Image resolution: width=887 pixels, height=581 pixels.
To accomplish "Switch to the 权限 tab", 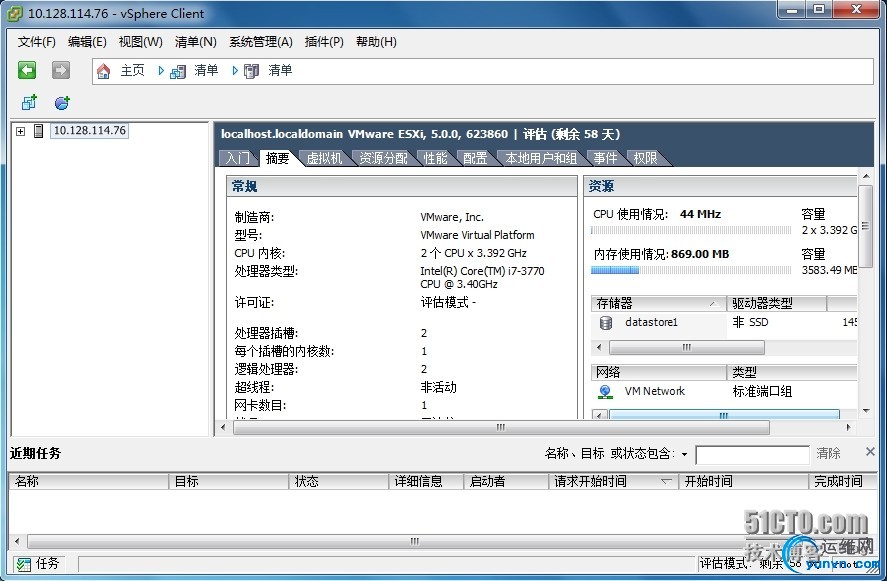I will coord(645,158).
